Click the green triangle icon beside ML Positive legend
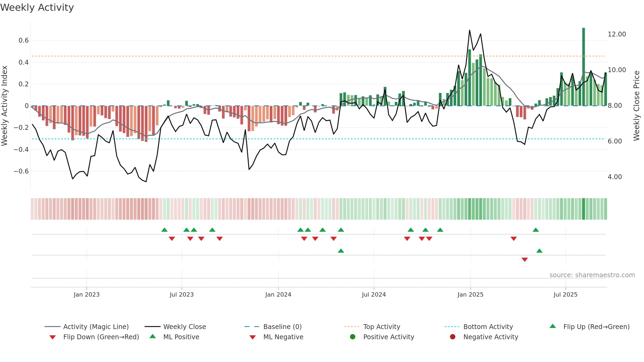 (x=153, y=336)
